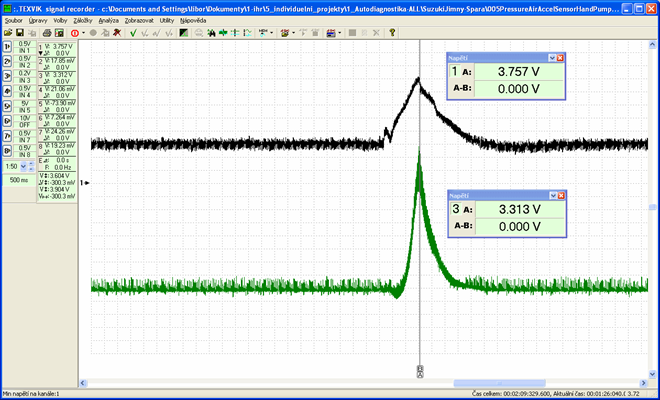Viewport: 660px width, 400px height.
Task: Click the cursor marker below the graph
Action: tap(420, 372)
